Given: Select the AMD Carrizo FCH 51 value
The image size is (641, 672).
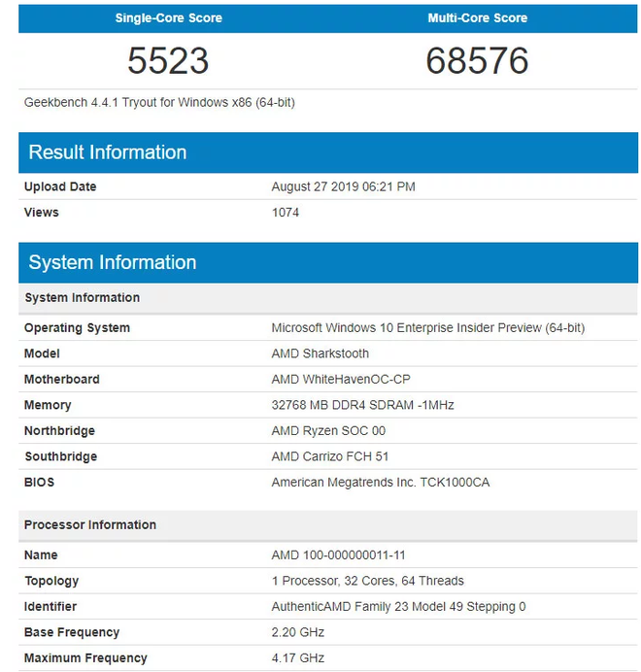Looking at the screenshot, I should [x=329, y=456].
